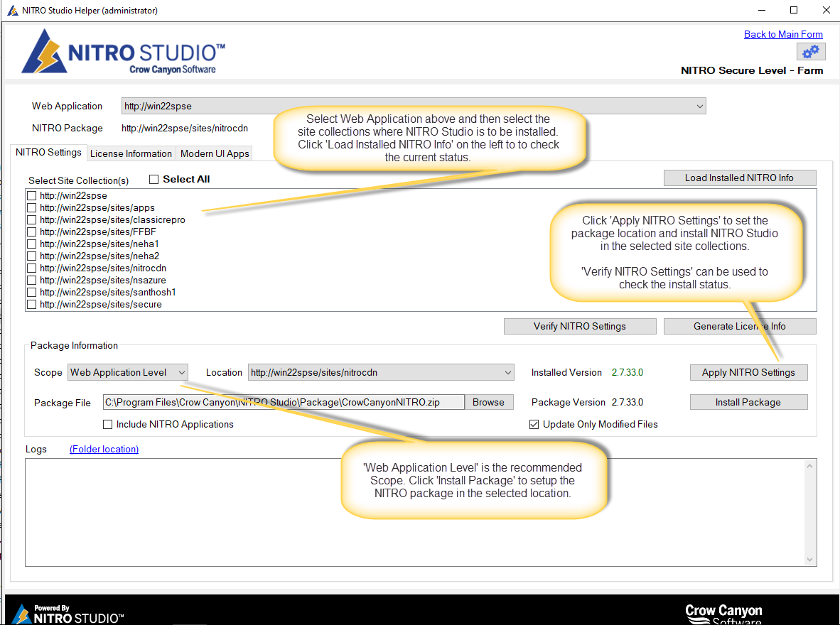The width and height of the screenshot is (840, 625).
Task: Check the sites/neha2 site collection
Action: 31,256
